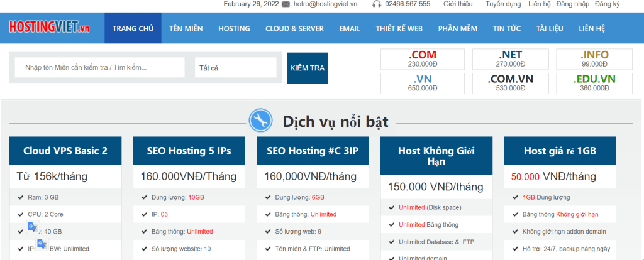Open the Host giá rẻ 1GB card header
The height and width of the screenshot is (260, 644).
(560, 151)
